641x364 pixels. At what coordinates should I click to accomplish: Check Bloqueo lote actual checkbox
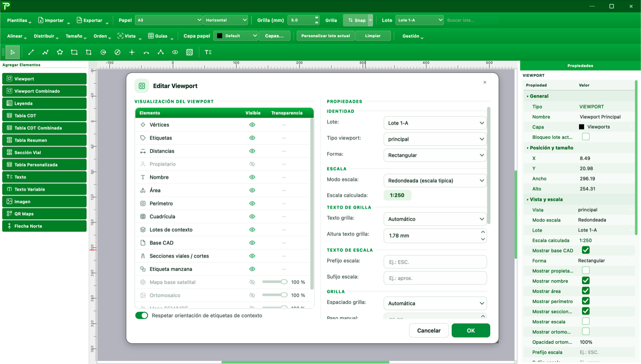585,137
